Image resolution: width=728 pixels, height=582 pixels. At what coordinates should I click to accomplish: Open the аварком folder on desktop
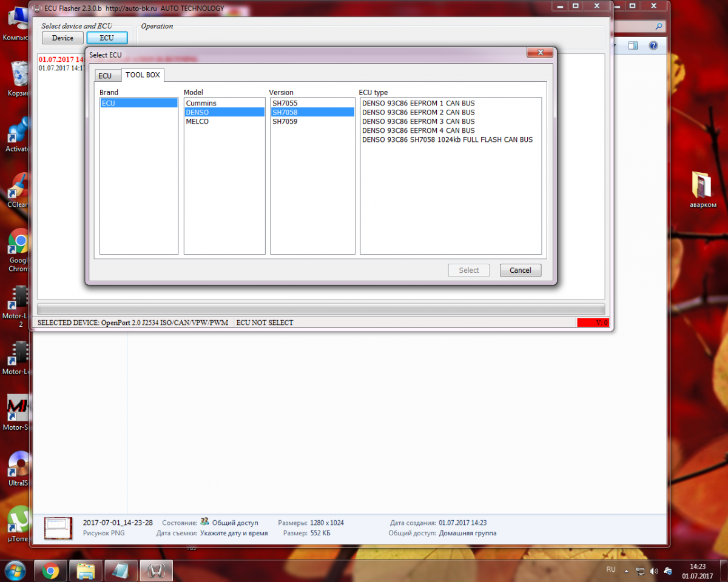pyautogui.click(x=703, y=190)
